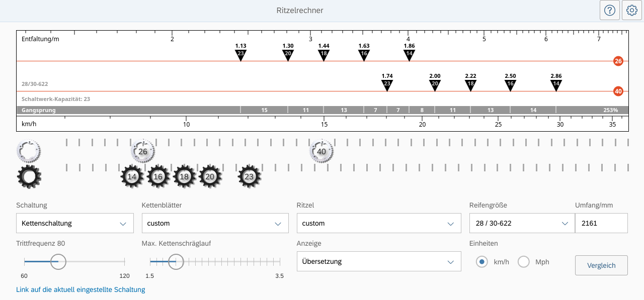Click the empty black sprocket source icon

tap(29, 177)
